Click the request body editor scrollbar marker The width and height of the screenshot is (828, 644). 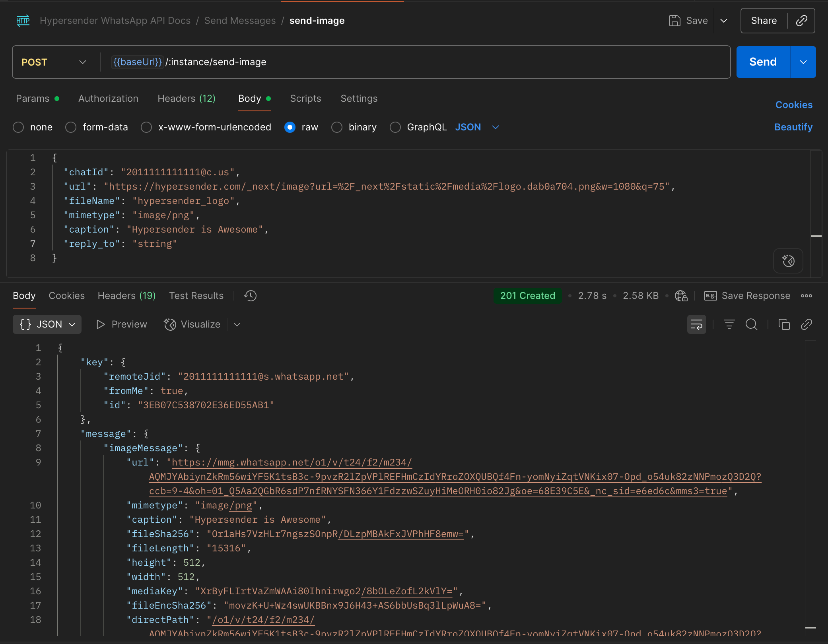(x=816, y=236)
